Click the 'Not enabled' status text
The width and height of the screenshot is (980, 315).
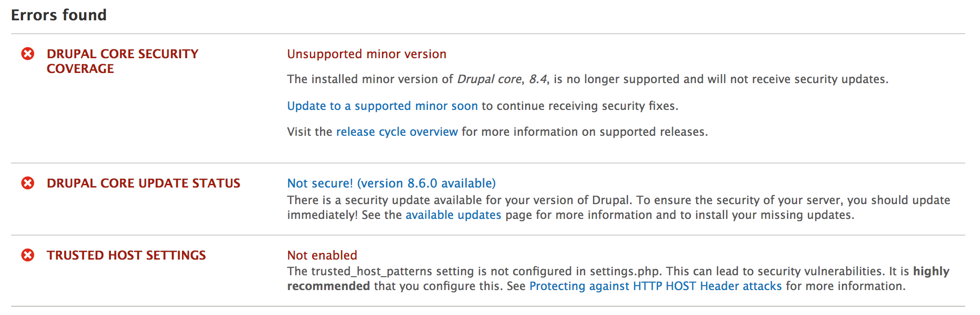point(322,255)
